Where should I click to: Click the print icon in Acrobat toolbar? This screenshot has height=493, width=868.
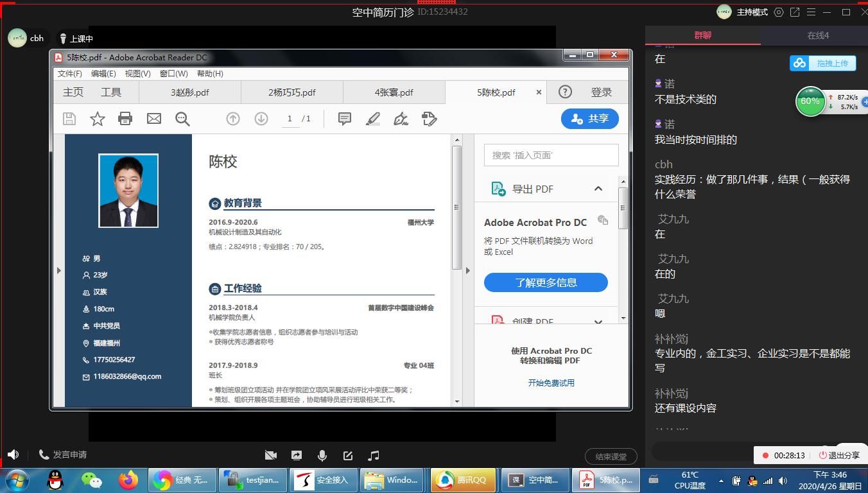(125, 119)
